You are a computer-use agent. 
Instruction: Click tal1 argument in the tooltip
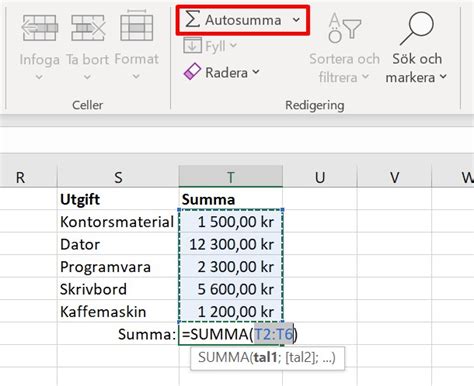(265, 357)
